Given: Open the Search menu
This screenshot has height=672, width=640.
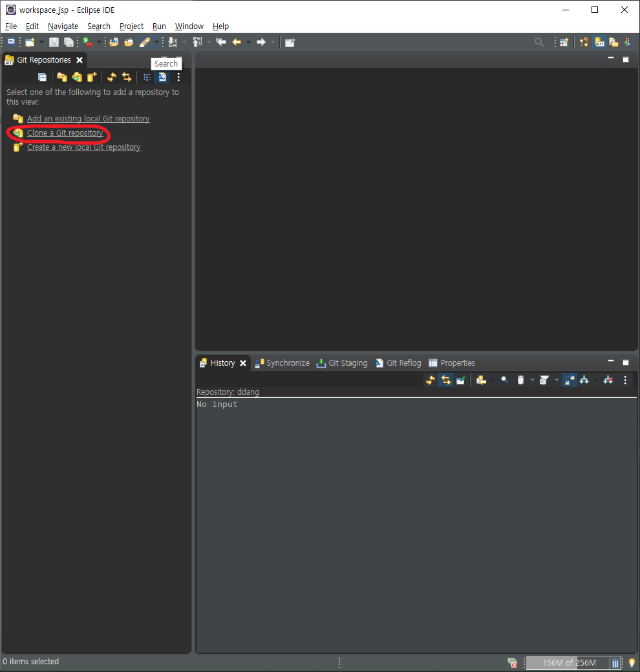Looking at the screenshot, I should 99,26.
